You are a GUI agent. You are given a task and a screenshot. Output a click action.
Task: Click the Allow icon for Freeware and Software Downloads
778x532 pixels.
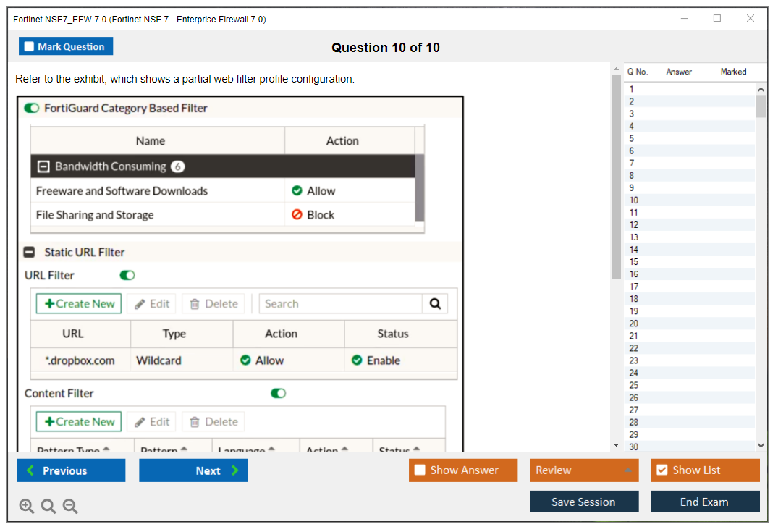point(297,191)
